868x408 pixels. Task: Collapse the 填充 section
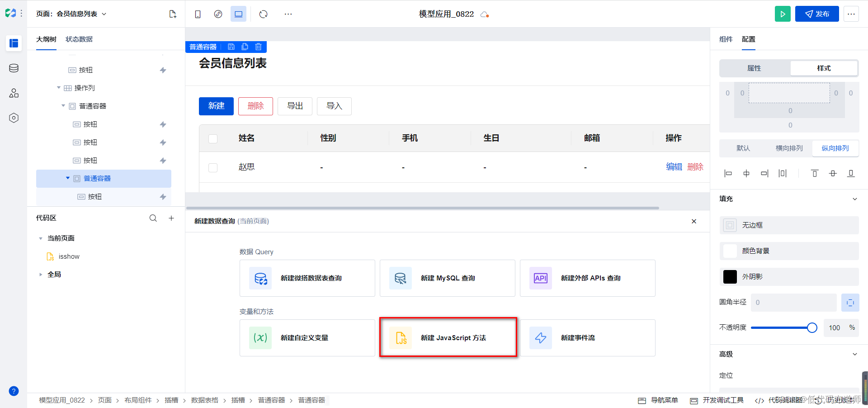coord(854,199)
